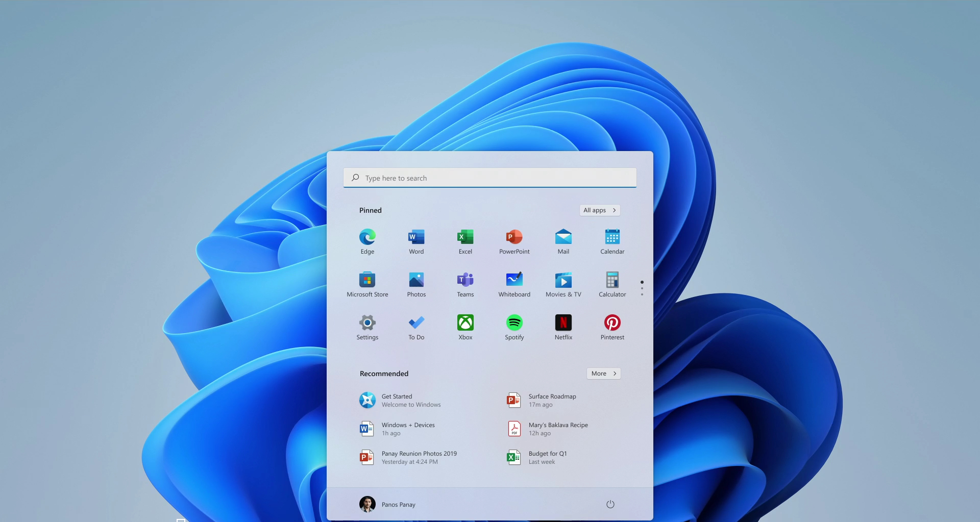Screen dimensions: 980x522
Task: Open Settings from pinned apps
Action: (x=367, y=328)
